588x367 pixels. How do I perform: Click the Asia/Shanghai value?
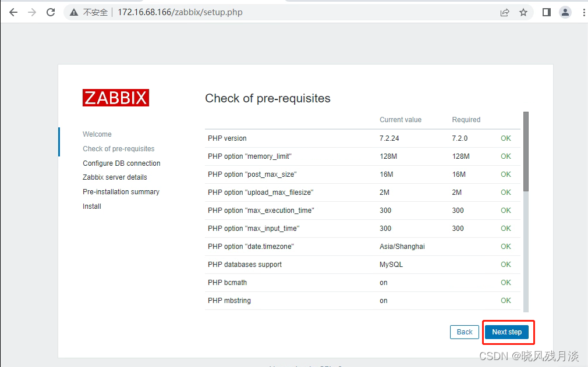pyautogui.click(x=402, y=247)
